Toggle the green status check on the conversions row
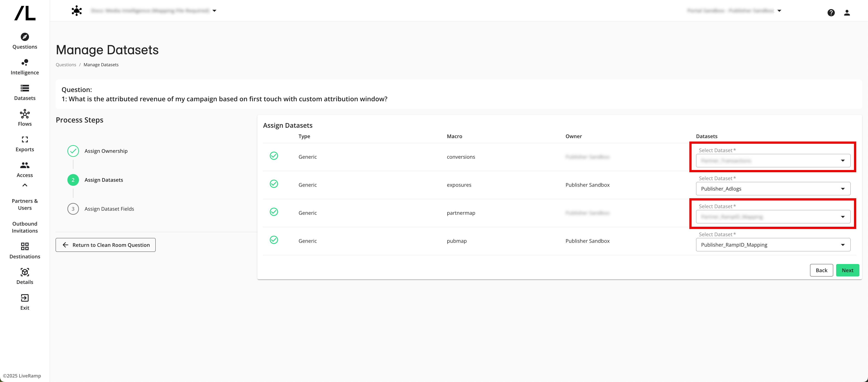Viewport: 868px width, 382px height. click(x=274, y=156)
